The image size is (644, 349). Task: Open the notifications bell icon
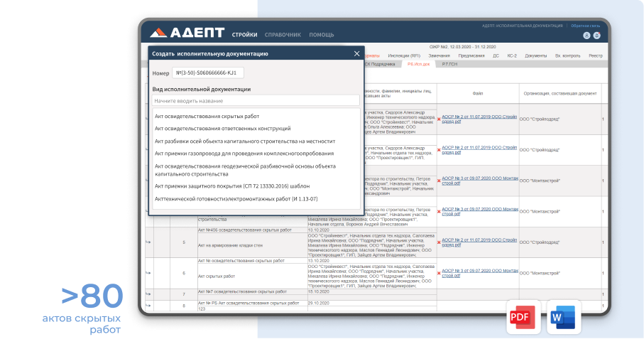(596, 36)
